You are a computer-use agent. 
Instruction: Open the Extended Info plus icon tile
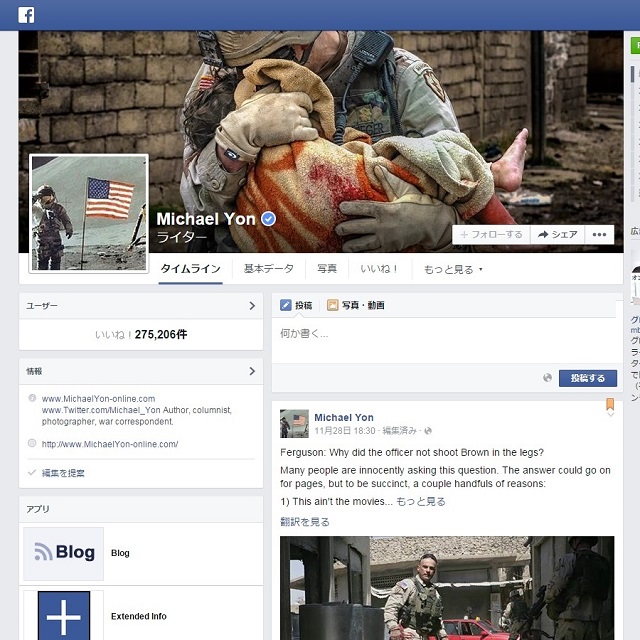pyautogui.click(x=64, y=614)
